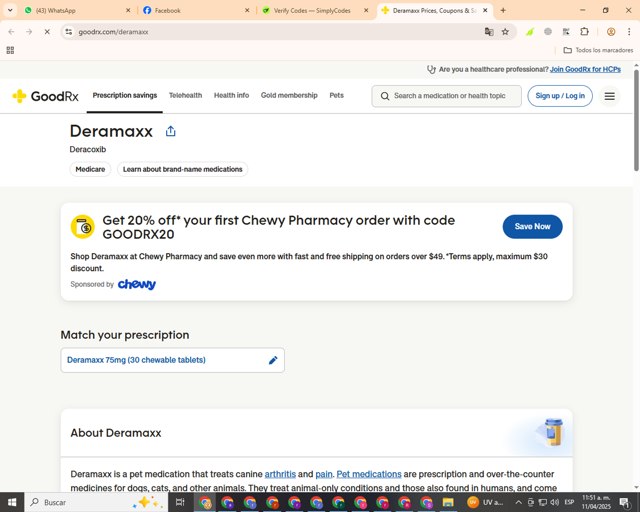This screenshot has height=512, width=640.
Task: Stop loading the page
Action: coord(47,31)
